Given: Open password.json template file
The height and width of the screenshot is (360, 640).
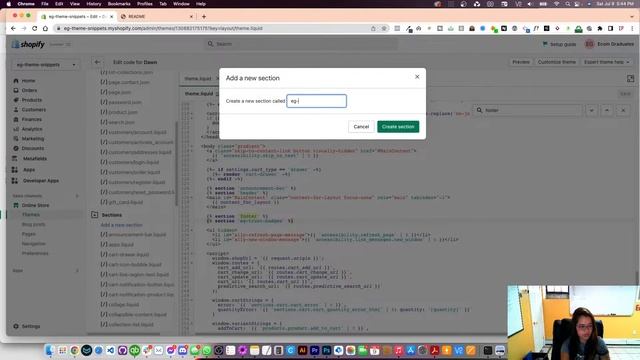Looking at the screenshot, I should 124,102.
